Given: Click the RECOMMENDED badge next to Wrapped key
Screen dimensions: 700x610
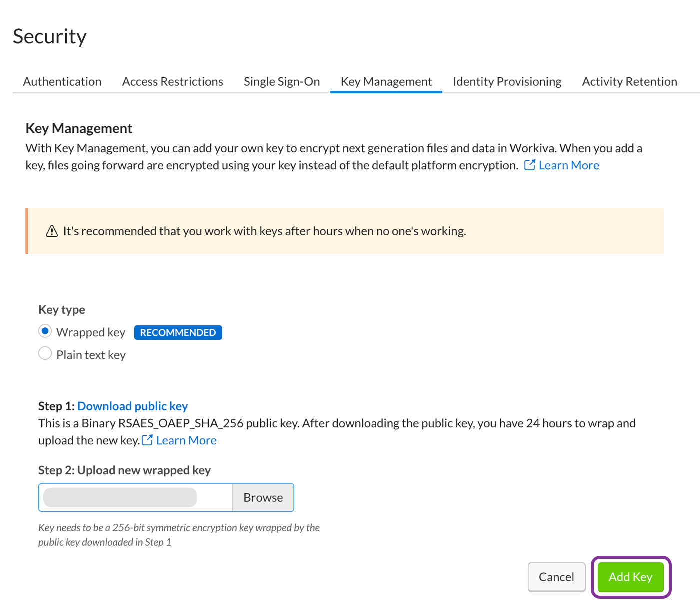Looking at the screenshot, I should [x=178, y=333].
